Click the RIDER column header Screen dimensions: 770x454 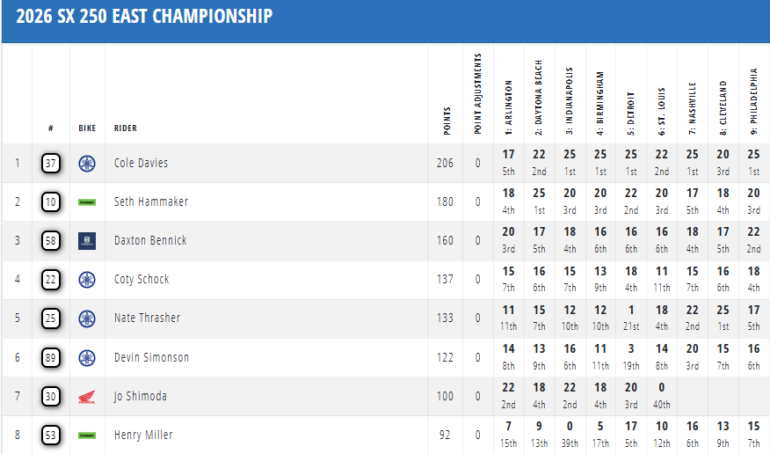[125, 128]
